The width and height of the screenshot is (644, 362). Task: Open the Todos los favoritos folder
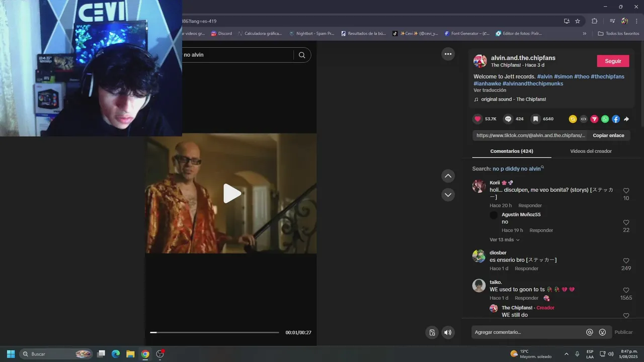click(x=618, y=34)
